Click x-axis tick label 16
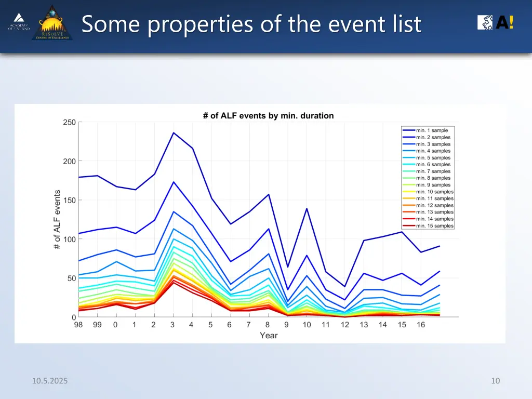 [x=421, y=325]
